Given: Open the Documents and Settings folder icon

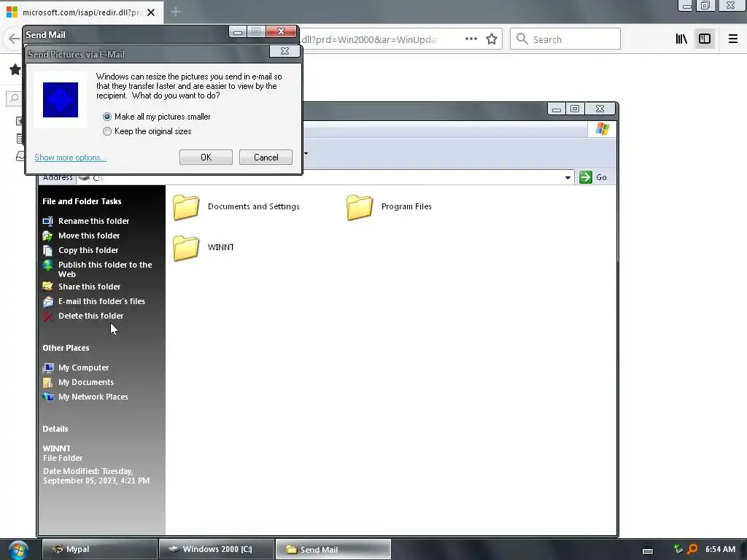Looking at the screenshot, I should [186, 207].
